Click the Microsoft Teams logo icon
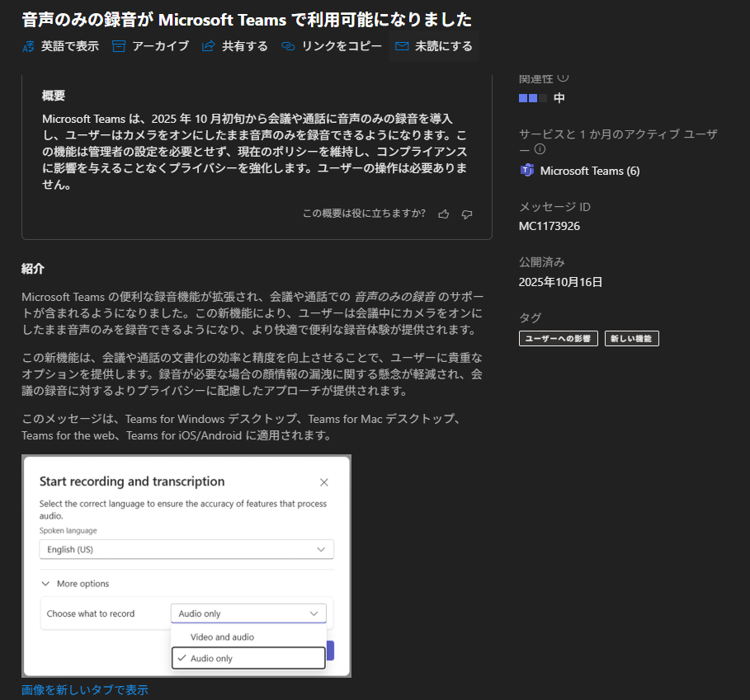The image size is (750, 700). pos(526,171)
